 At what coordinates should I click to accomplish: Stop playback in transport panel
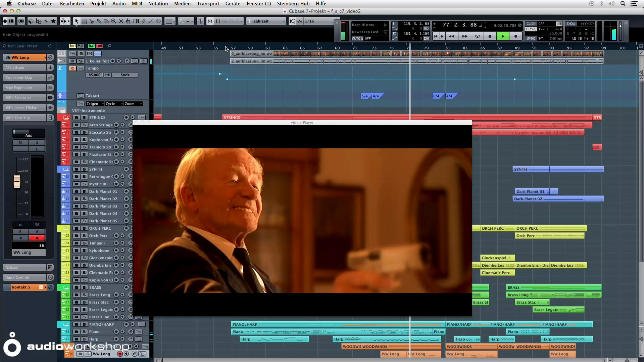[x=490, y=36]
